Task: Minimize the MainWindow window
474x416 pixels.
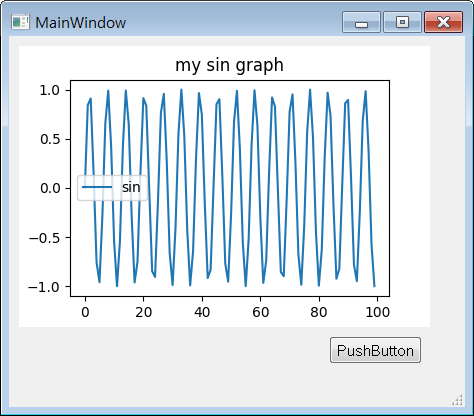Action: tap(361, 22)
